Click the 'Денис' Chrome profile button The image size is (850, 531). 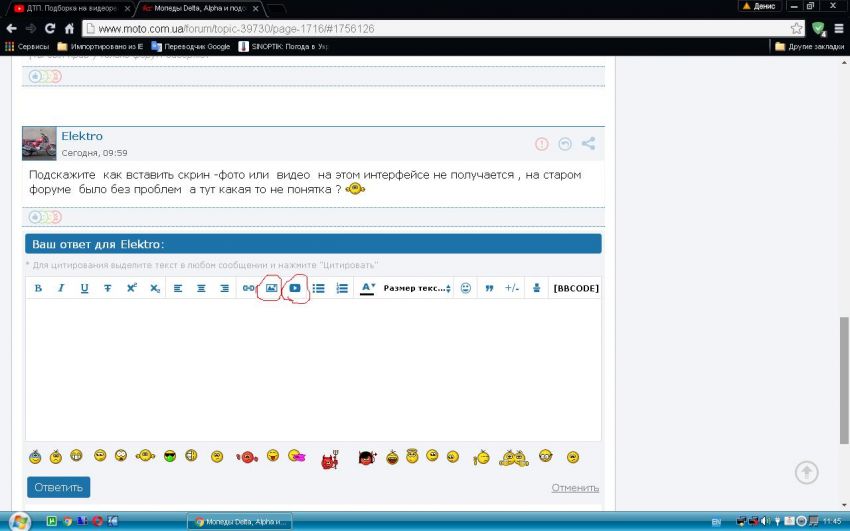pyautogui.click(x=759, y=7)
